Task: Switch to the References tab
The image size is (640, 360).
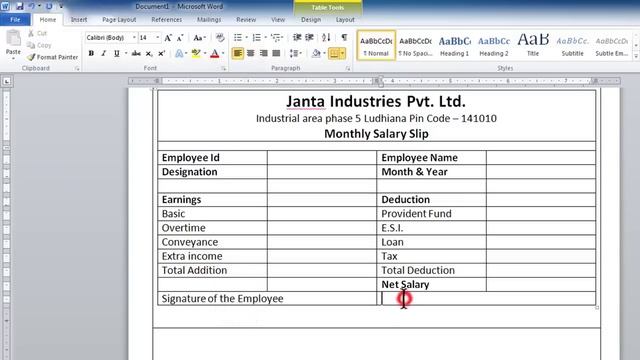Action: point(167,20)
